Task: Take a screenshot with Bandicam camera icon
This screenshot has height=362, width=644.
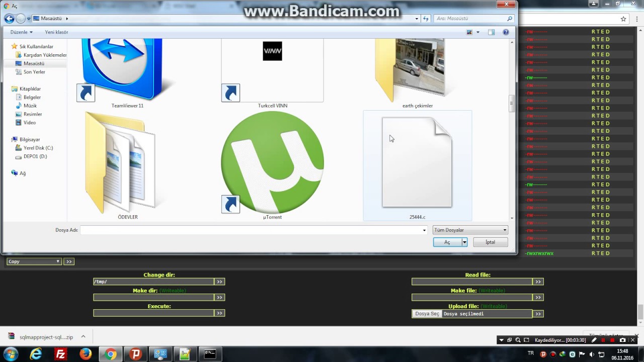Action: coord(623,340)
